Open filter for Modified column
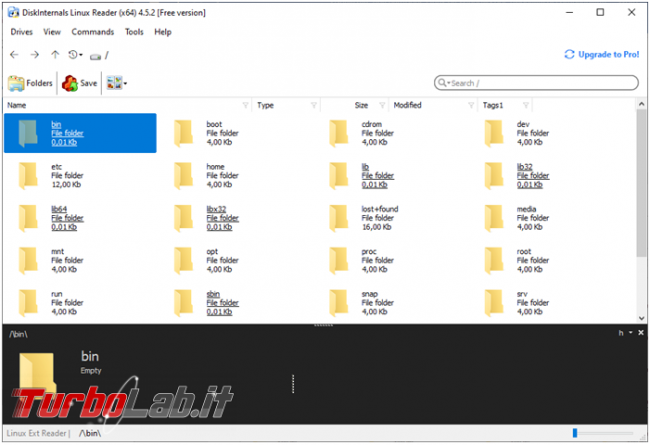Screen dimensions: 650x445 coord(471,105)
